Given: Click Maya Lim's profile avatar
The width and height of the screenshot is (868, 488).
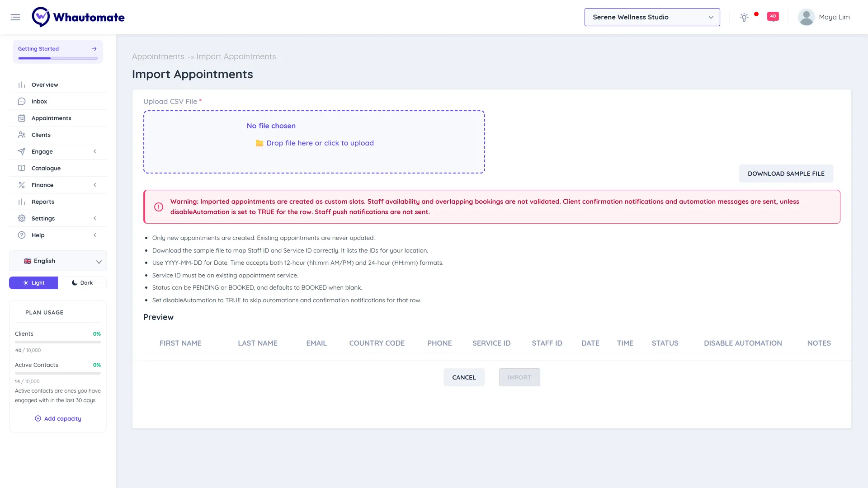Looking at the screenshot, I should click(806, 17).
